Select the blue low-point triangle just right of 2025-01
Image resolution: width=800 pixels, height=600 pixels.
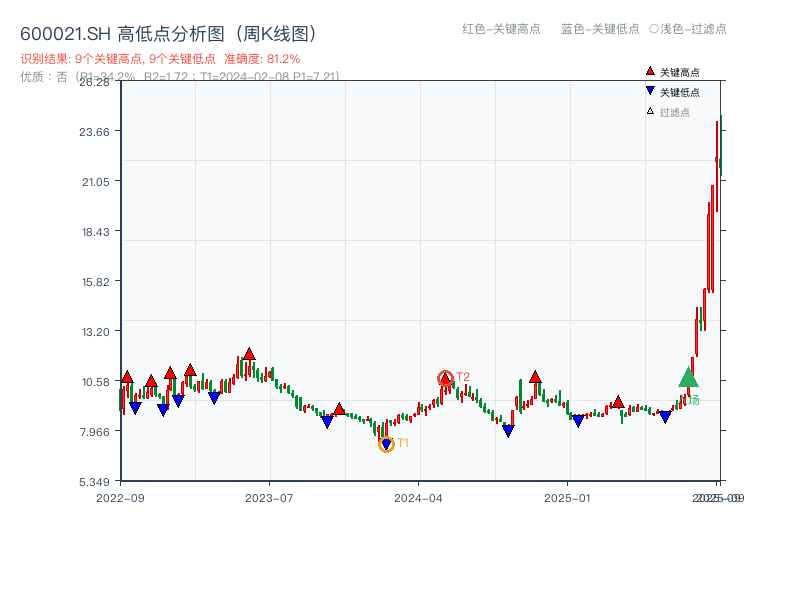[578, 421]
